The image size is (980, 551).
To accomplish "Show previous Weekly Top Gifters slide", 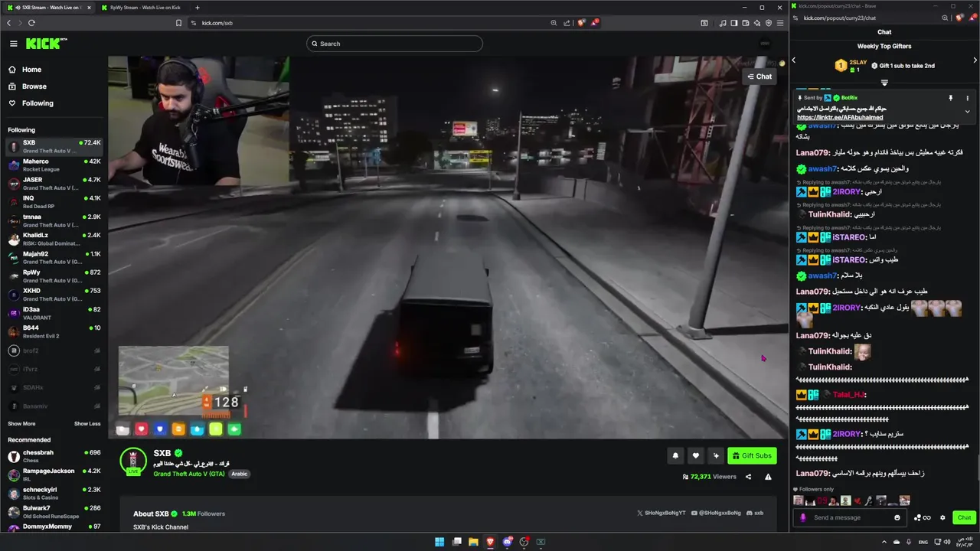I will [x=794, y=60].
